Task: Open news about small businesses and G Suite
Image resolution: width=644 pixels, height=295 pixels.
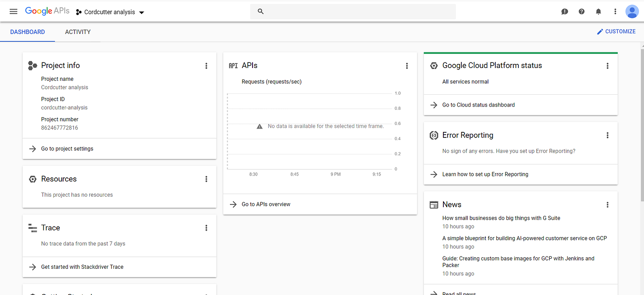Action: click(x=501, y=218)
